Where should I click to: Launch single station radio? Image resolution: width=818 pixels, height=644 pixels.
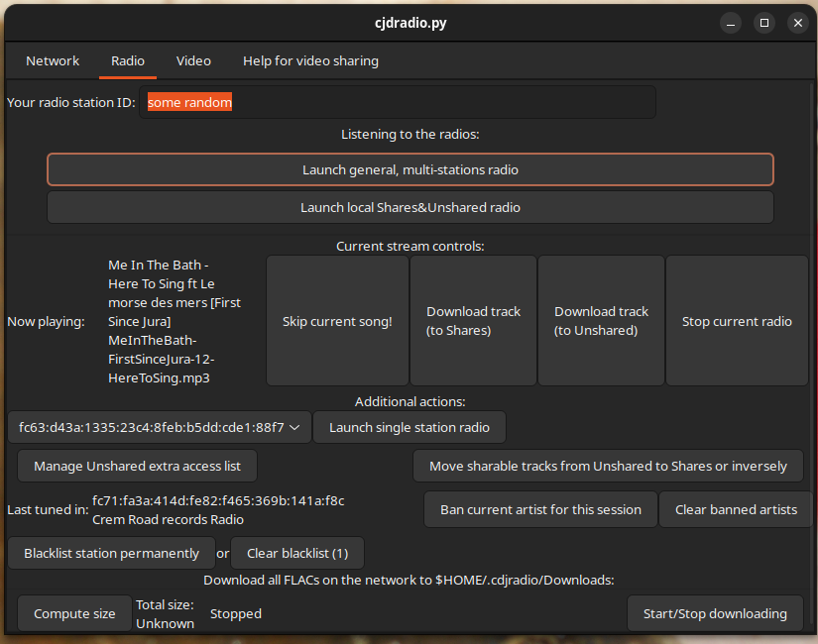(x=409, y=427)
